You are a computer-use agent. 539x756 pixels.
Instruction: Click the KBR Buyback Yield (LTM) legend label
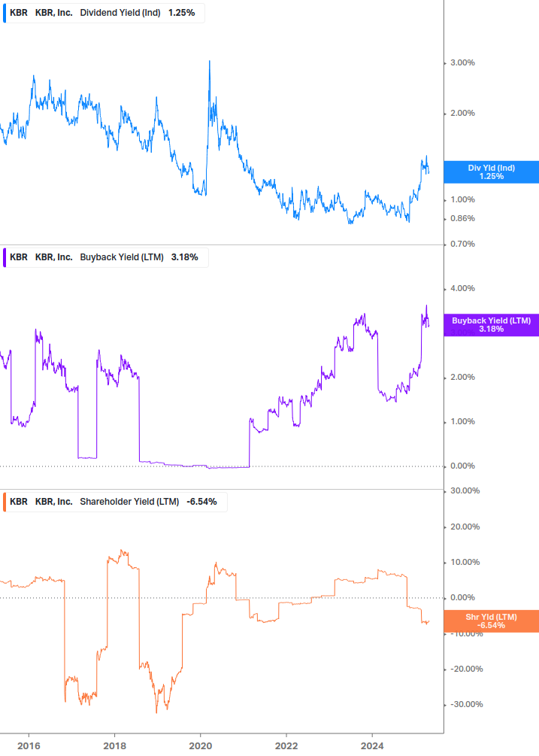[105, 257]
